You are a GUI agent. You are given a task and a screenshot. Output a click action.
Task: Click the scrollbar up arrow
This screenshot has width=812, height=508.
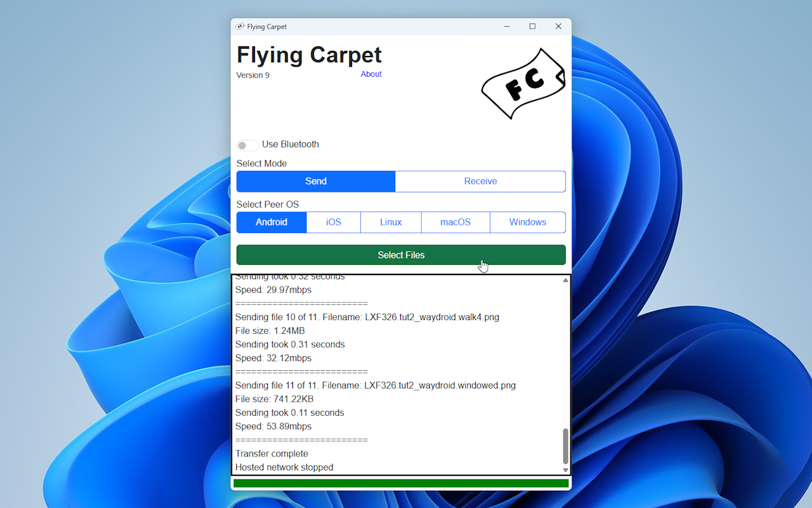pos(565,279)
